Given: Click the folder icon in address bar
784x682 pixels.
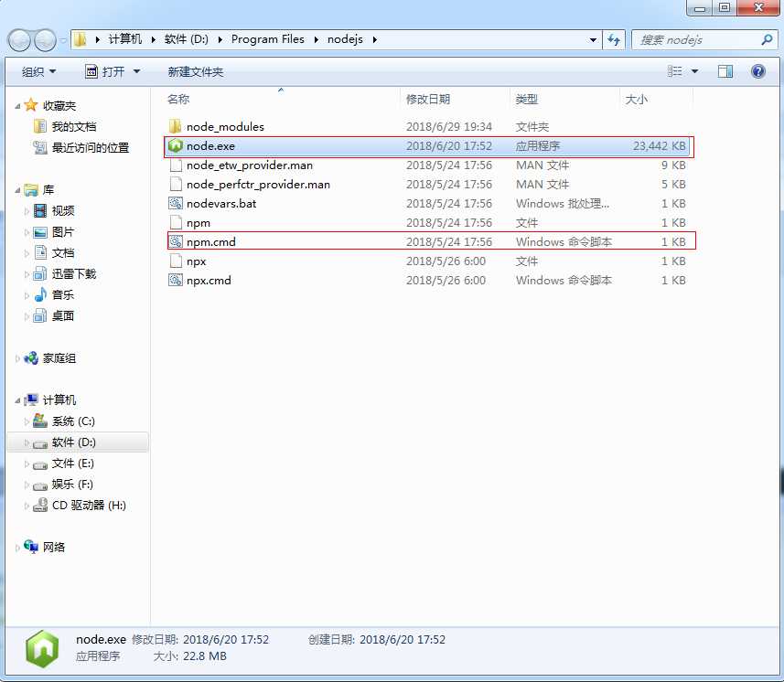Looking at the screenshot, I should [80, 39].
